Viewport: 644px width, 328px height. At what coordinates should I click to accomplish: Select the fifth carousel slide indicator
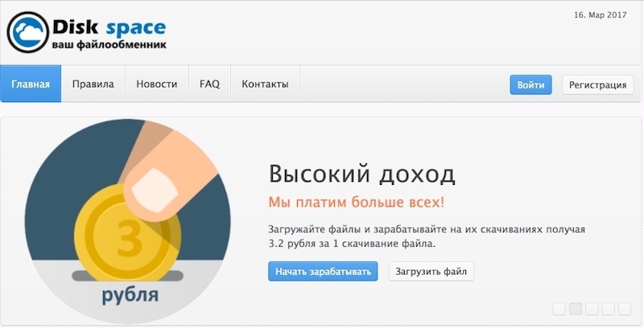point(625,309)
